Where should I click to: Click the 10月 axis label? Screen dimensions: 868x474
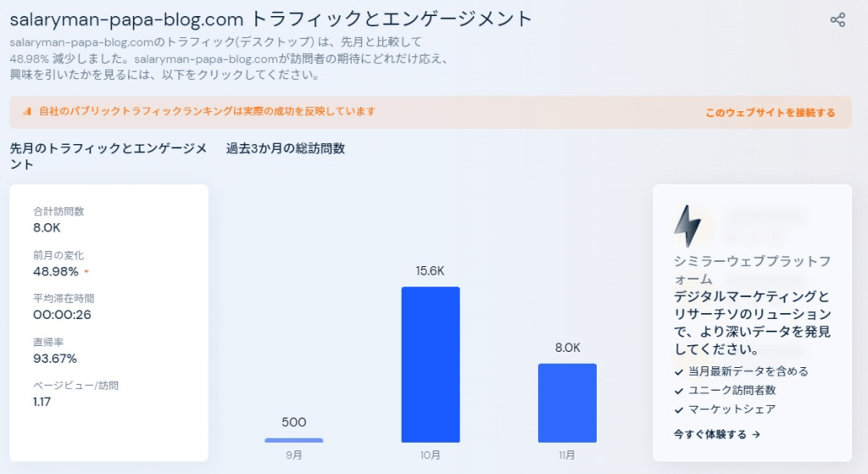click(431, 455)
